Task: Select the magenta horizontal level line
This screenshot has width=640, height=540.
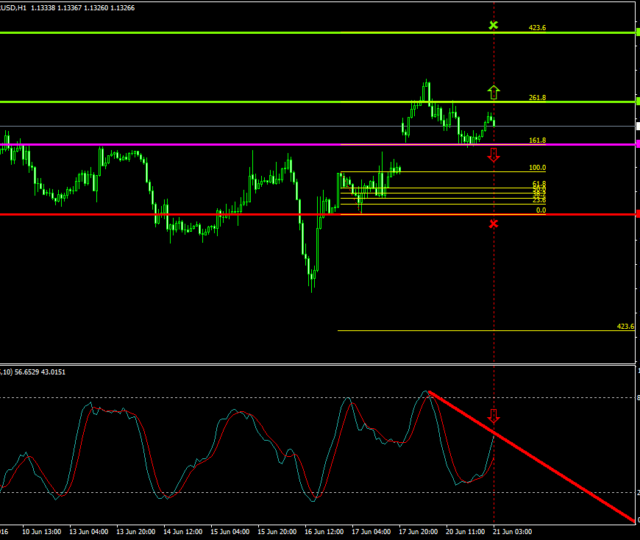Action: [x=200, y=145]
